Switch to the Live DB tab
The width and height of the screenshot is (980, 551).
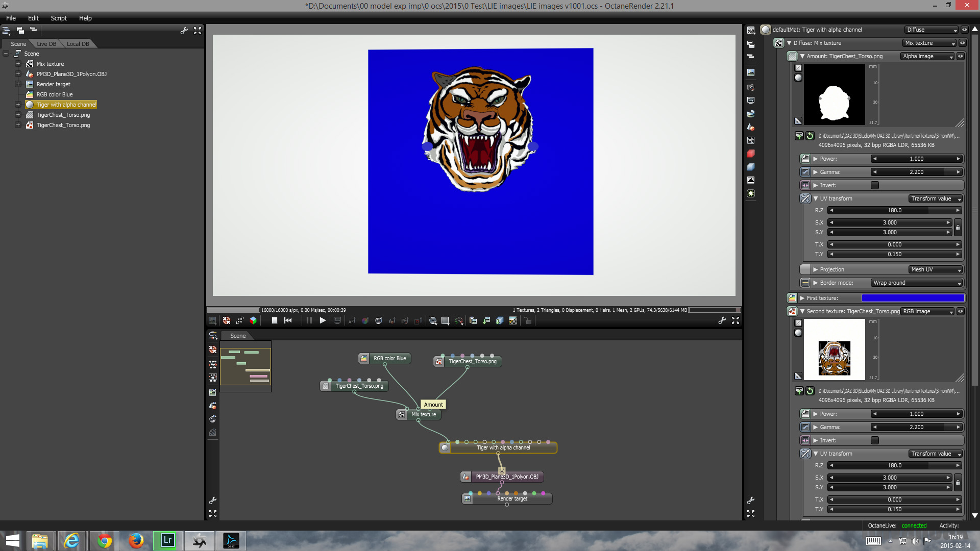(x=46, y=44)
